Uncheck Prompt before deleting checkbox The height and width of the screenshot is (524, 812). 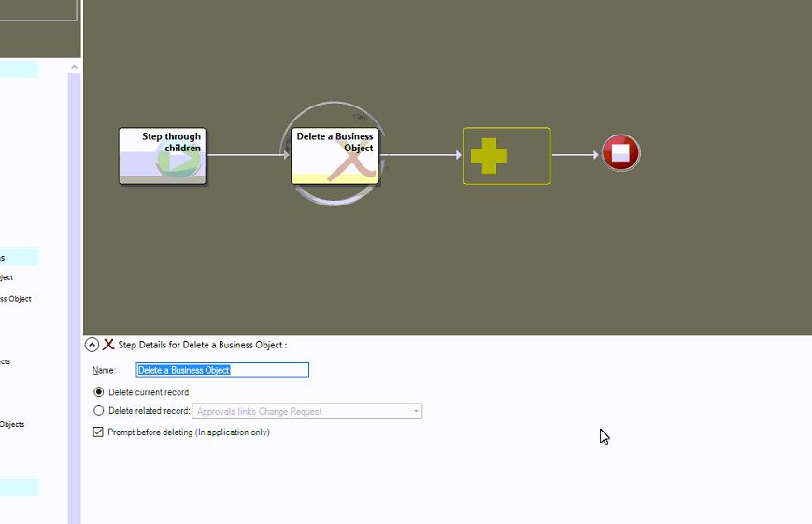(98, 432)
